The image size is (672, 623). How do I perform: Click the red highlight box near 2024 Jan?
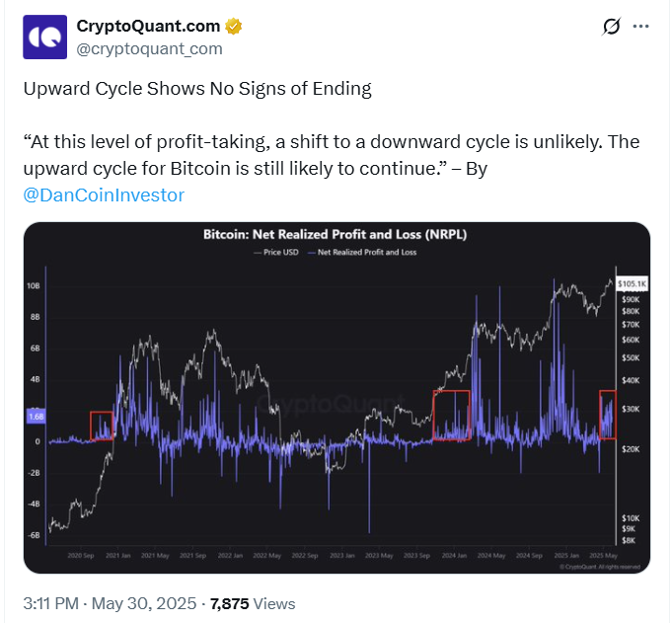pos(451,415)
